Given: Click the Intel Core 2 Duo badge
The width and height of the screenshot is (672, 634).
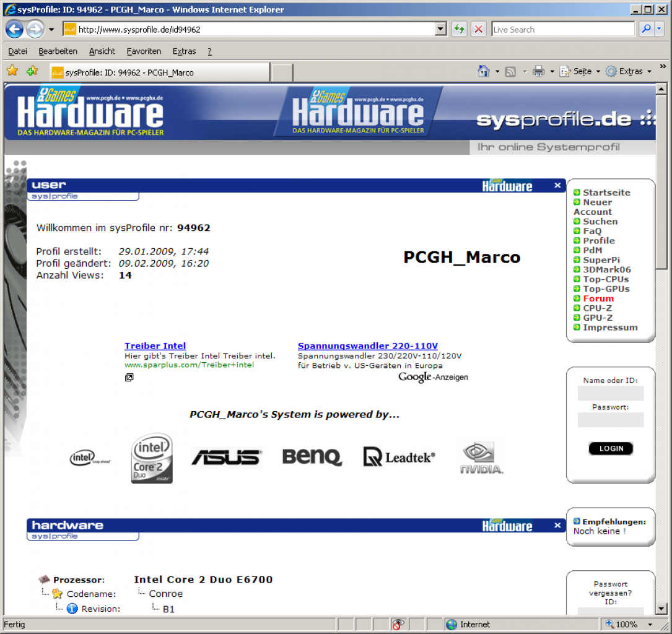Looking at the screenshot, I should pyautogui.click(x=152, y=458).
